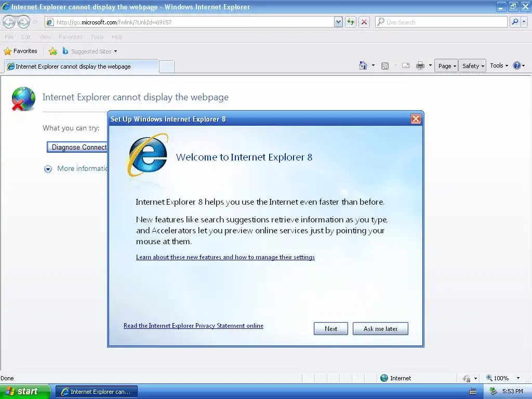Open the Page command menu
Viewport: 532px width, 399px height.
pos(446,66)
